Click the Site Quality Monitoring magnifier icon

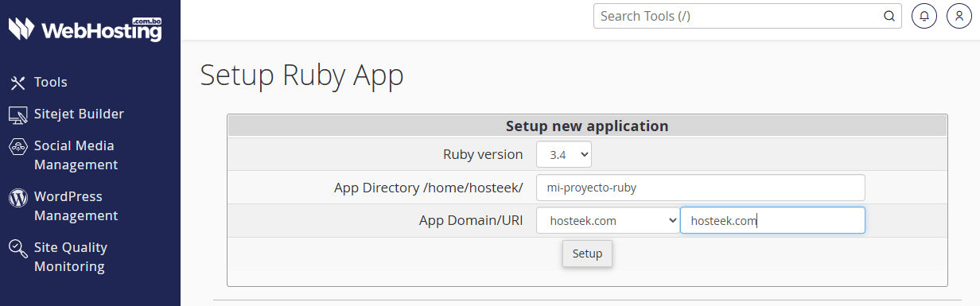point(17,249)
